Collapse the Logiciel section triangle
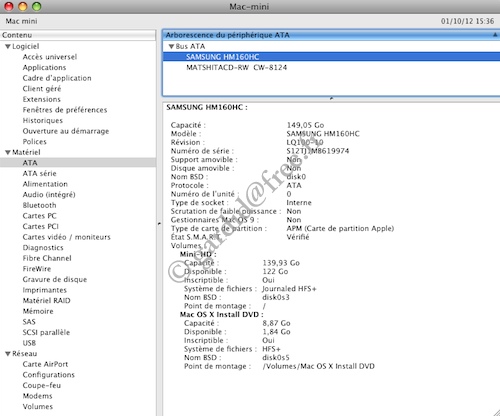Viewport: 500px width, 416px height. (8, 47)
